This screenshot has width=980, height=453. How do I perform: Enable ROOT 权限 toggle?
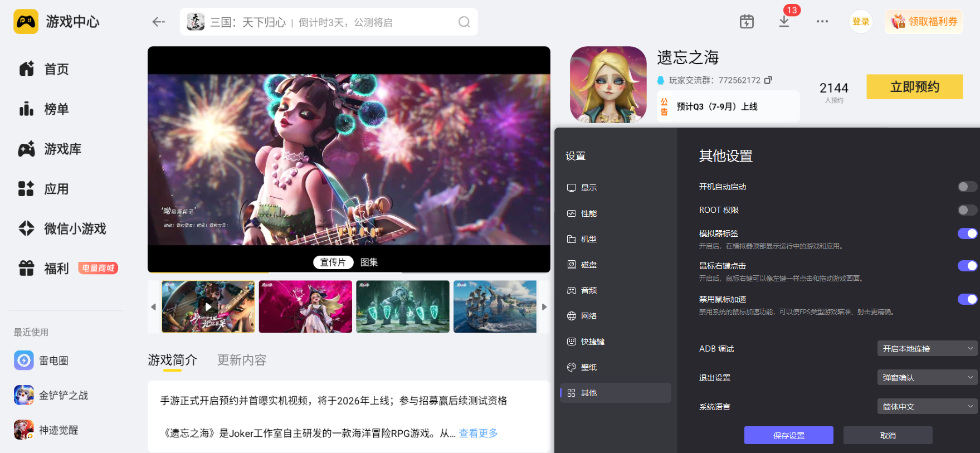(967, 210)
